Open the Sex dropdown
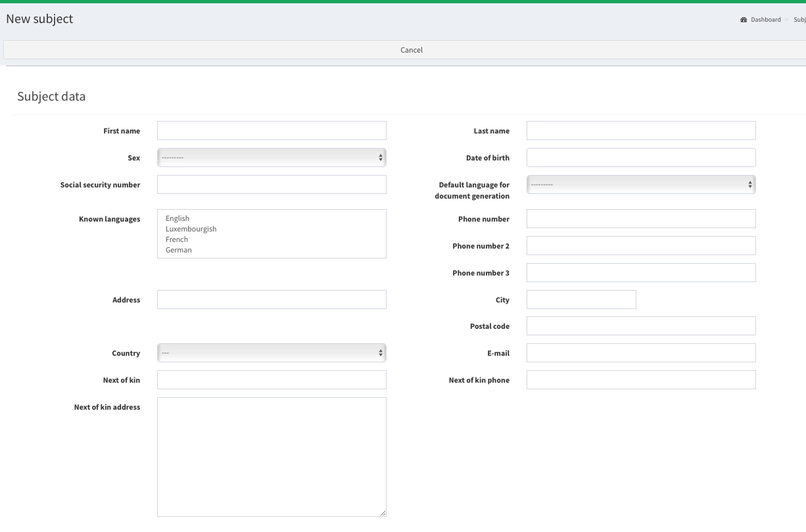806x532 pixels. (271, 158)
